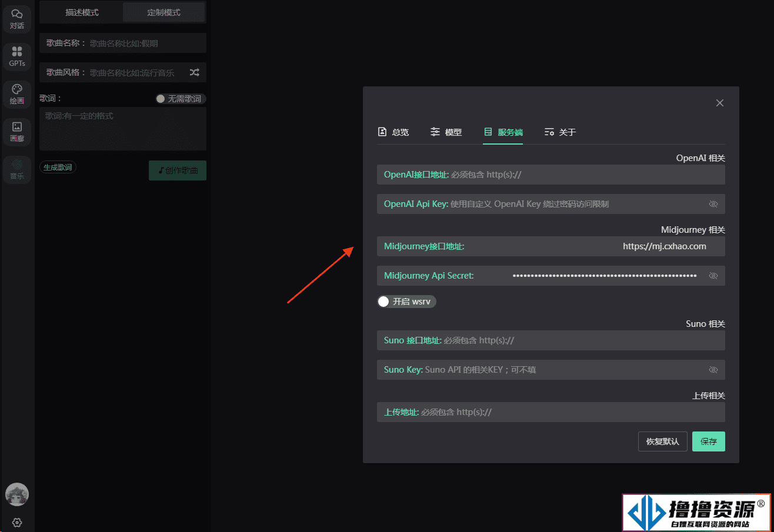This screenshot has width=774, height=532.
Task: Reveal the Suno Key value
Action: point(713,370)
